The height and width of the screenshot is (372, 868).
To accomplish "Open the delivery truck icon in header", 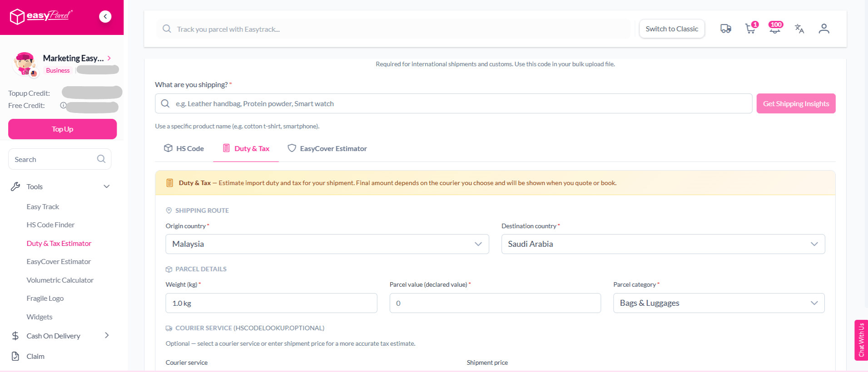I will (x=726, y=29).
